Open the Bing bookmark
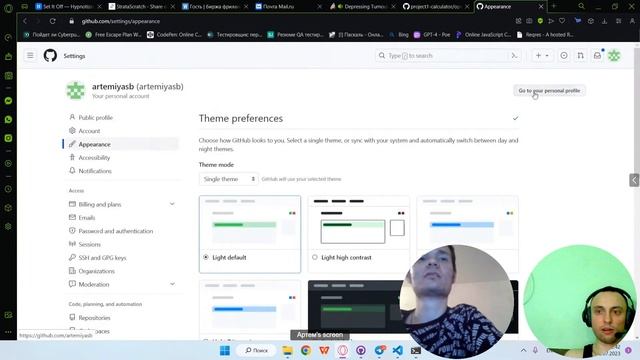The width and height of the screenshot is (640, 360). [x=399, y=35]
